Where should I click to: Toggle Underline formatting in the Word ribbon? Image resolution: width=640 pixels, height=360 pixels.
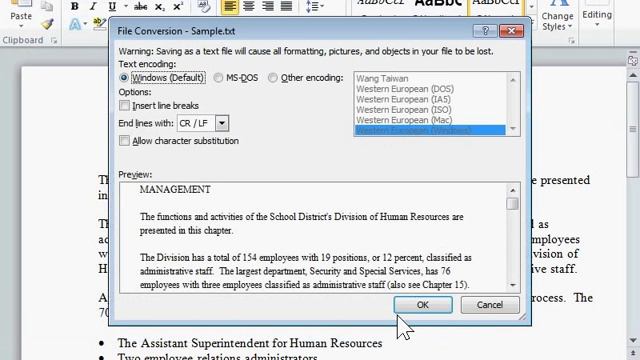click(112, 6)
